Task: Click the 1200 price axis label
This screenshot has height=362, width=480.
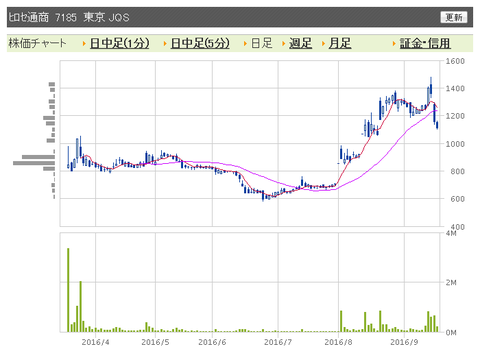Action: tap(455, 116)
